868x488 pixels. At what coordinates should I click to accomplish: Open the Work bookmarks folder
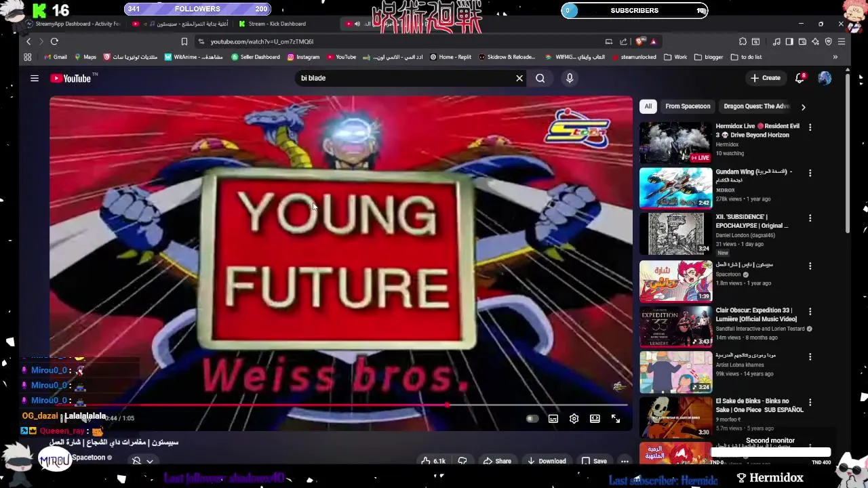point(675,57)
